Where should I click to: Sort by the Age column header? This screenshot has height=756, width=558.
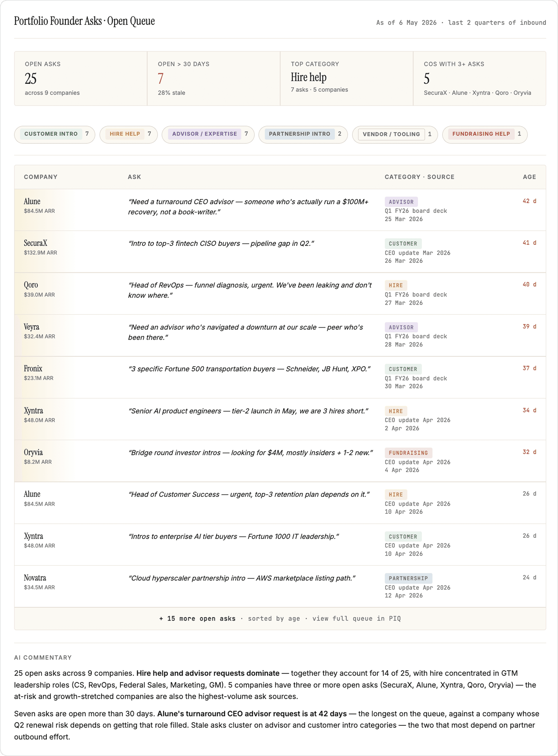529,177
